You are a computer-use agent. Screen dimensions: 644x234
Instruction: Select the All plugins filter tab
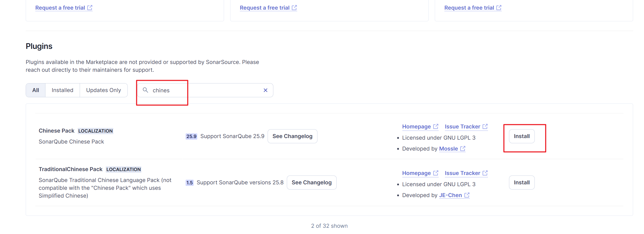(36, 90)
